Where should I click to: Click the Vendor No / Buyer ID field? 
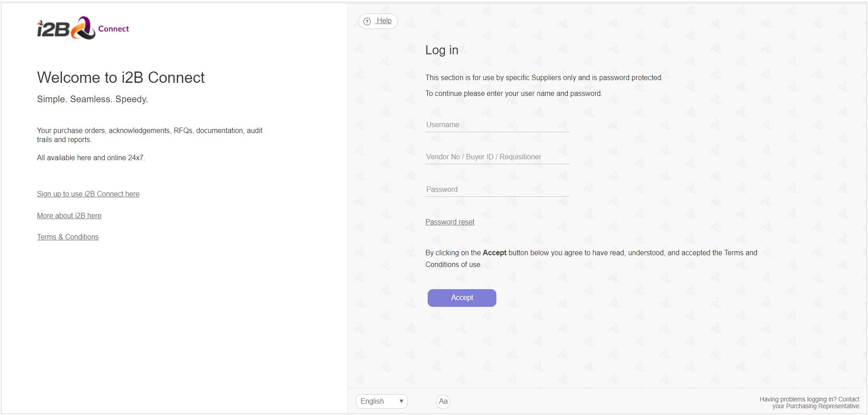pyautogui.click(x=497, y=157)
